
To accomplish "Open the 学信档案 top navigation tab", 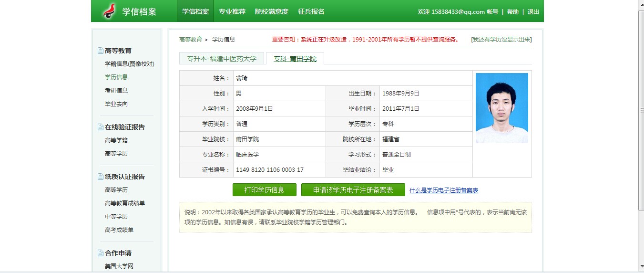I will pos(195,11).
